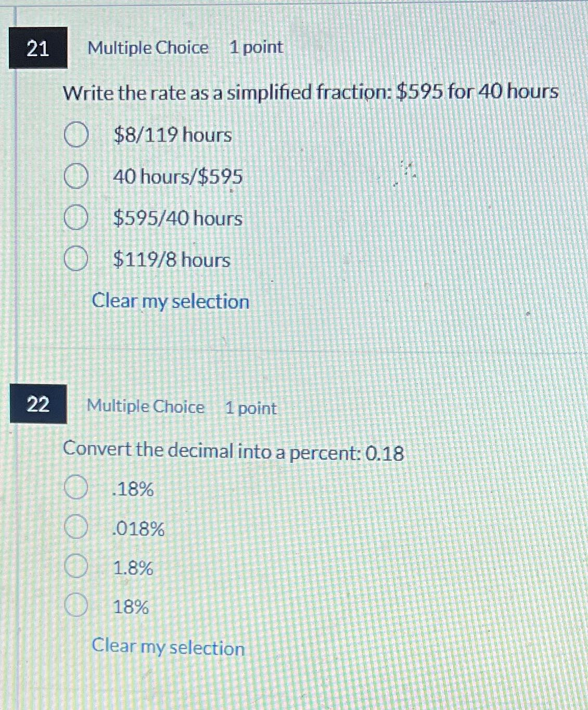Viewport: 588px width, 710px height.
Task: Click the circle next to $595/40 hours
Action: click(x=76, y=218)
